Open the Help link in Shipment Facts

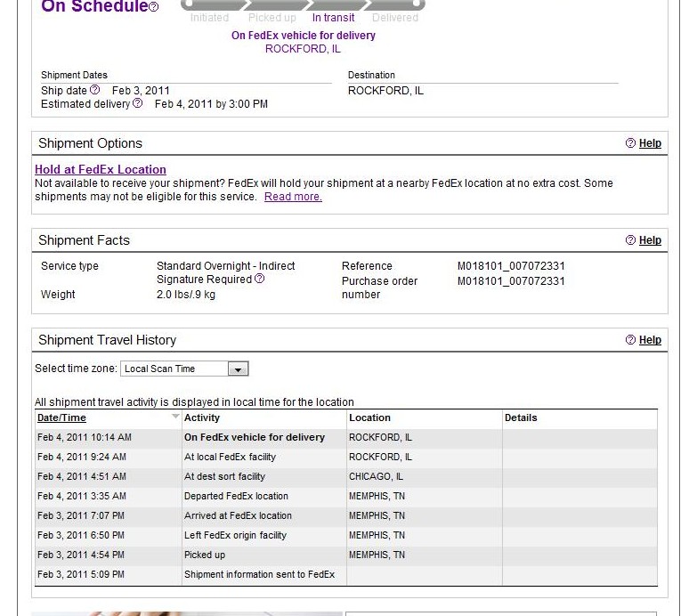pos(650,240)
